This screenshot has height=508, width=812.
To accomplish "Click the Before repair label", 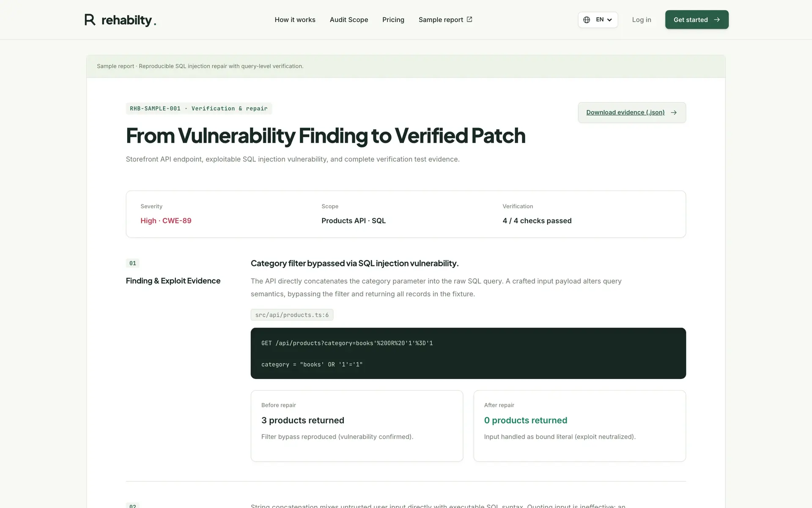I will tap(279, 405).
